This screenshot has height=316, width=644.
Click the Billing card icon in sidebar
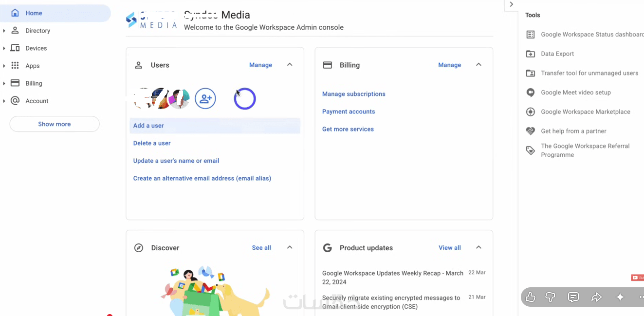[x=15, y=83]
